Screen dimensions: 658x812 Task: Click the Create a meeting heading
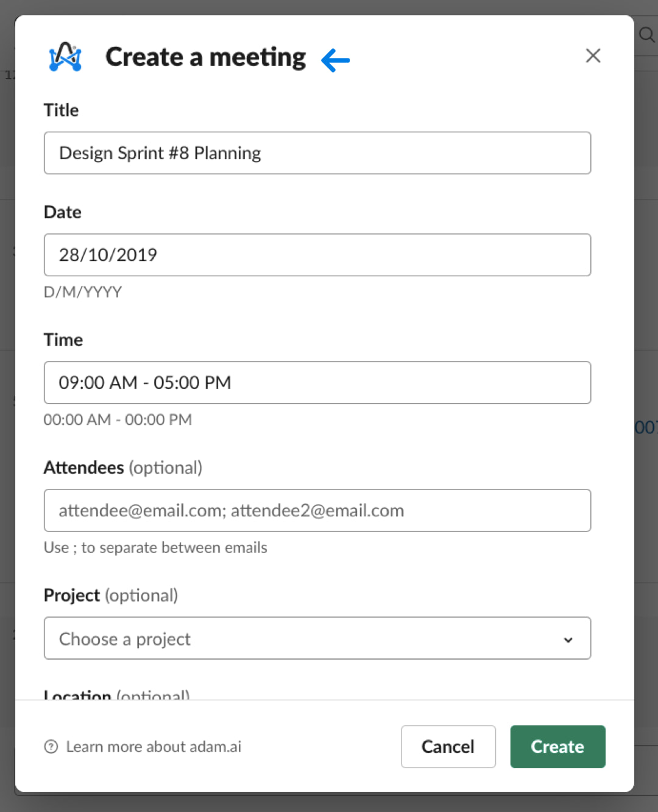tap(206, 57)
